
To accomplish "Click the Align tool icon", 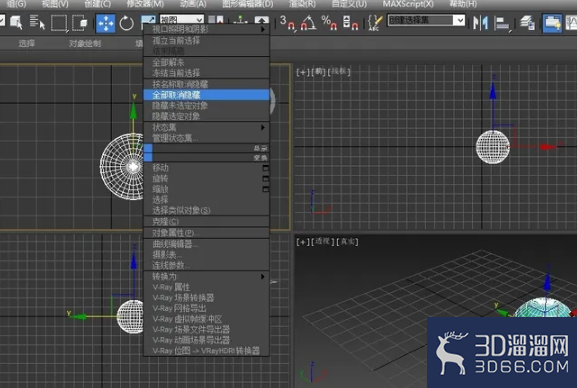I will coord(502,24).
